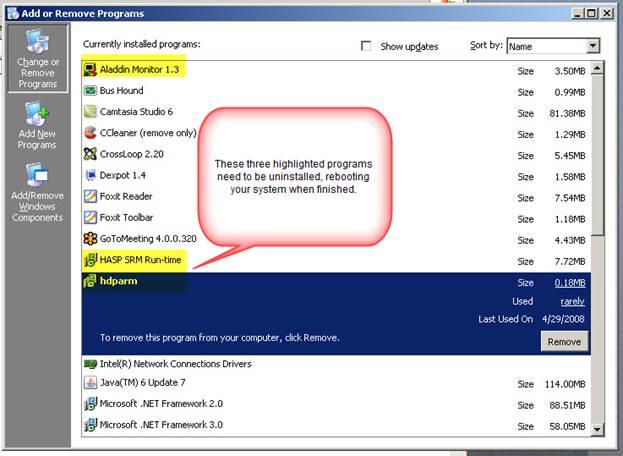Click the HASP SRM Run-time icon
623x456 pixels.
click(90, 260)
